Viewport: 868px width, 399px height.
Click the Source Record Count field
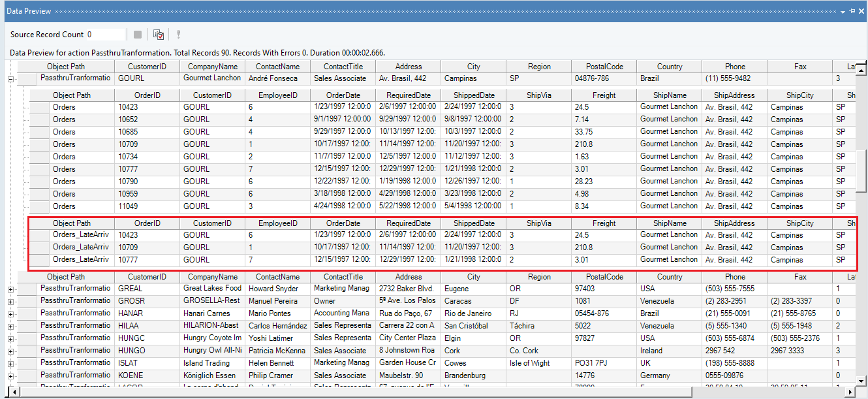pos(104,35)
